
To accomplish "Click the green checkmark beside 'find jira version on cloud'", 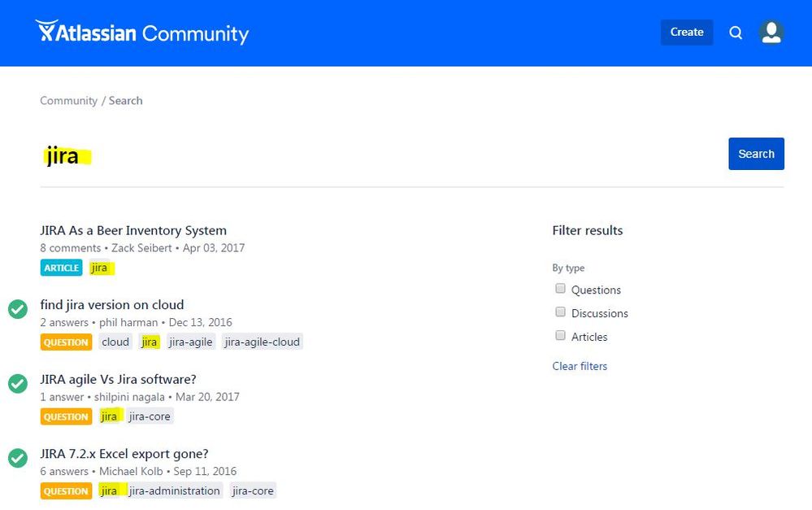I will [18, 309].
